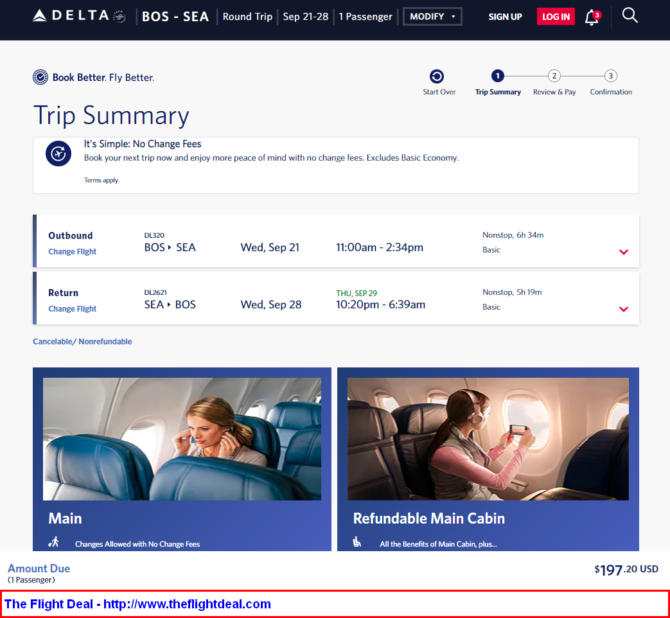The width and height of the screenshot is (670, 618).
Task: Click SIGN UP in the header
Action: point(505,17)
